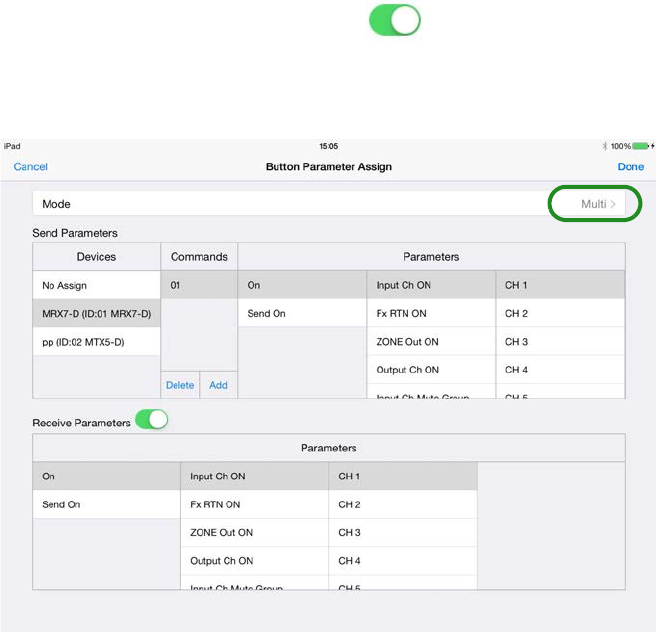Select the pp MTX5-D device
656x632 pixels.
click(x=96, y=341)
